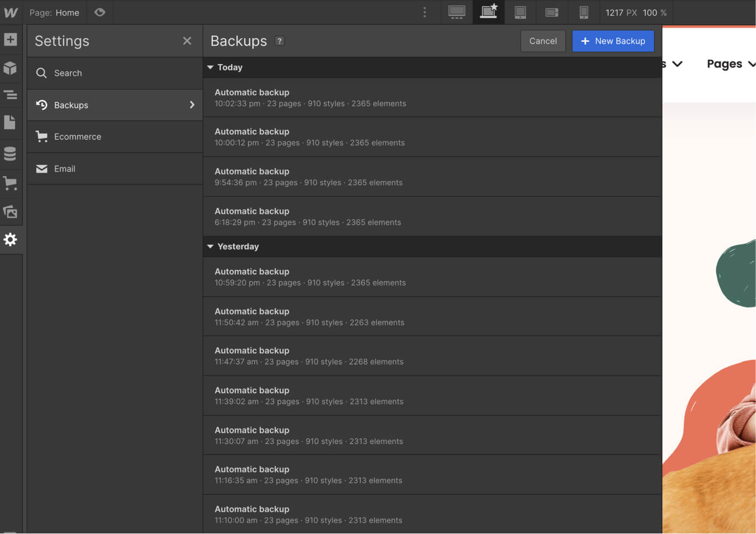Image resolution: width=756 pixels, height=534 pixels.
Task: Restore the 10:02:33 pm automatic backup
Action: coord(377,98)
